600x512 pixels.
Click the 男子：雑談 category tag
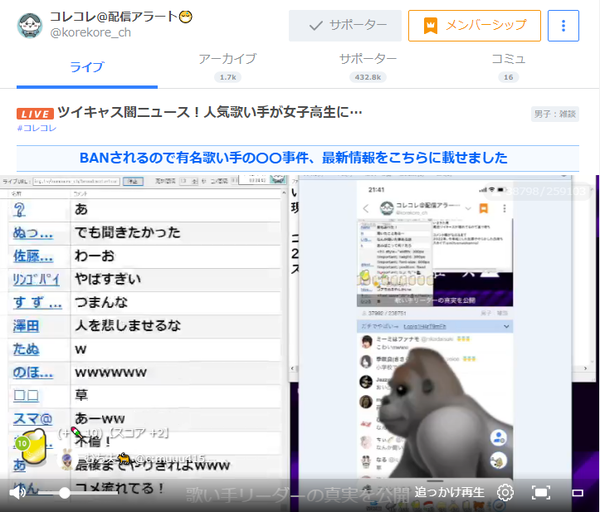click(x=555, y=114)
